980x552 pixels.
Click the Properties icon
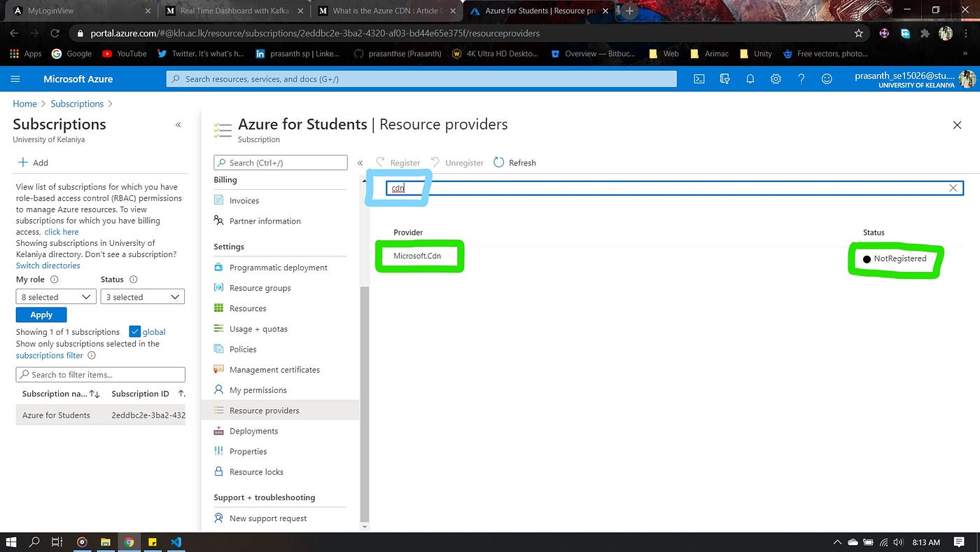click(219, 451)
